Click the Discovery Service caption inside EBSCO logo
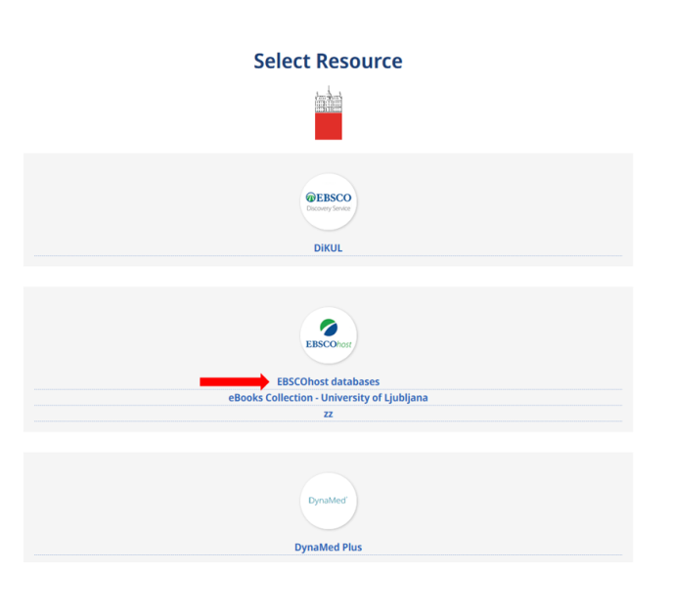Viewport: 673px width, 616px height. click(x=329, y=208)
